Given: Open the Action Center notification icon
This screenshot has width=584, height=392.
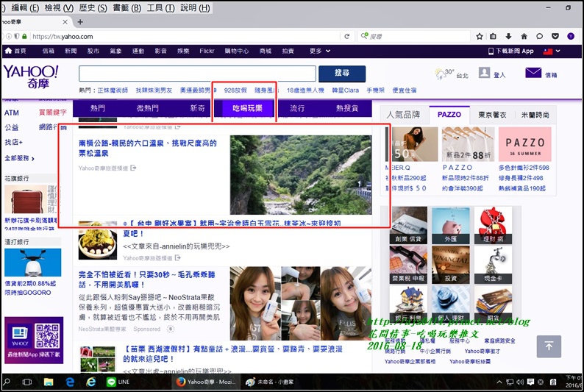Looking at the screenshot, I should click(x=530, y=382).
